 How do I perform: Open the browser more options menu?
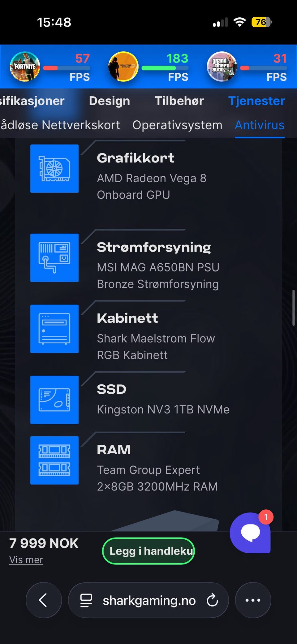(x=253, y=600)
